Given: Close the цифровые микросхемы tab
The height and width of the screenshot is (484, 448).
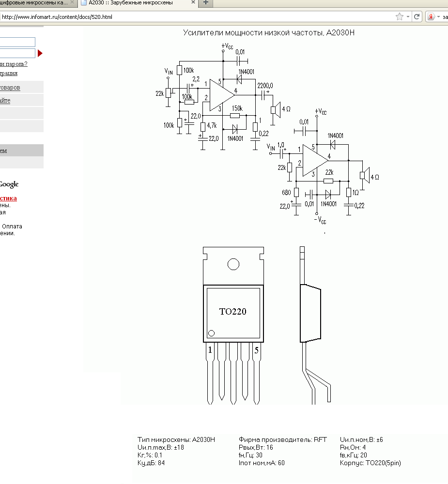Looking at the screenshot, I should (72, 2).
